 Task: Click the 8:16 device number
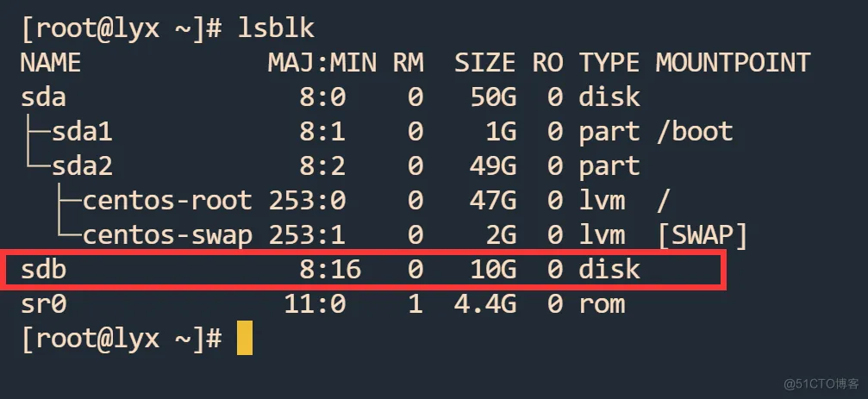pos(330,270)
